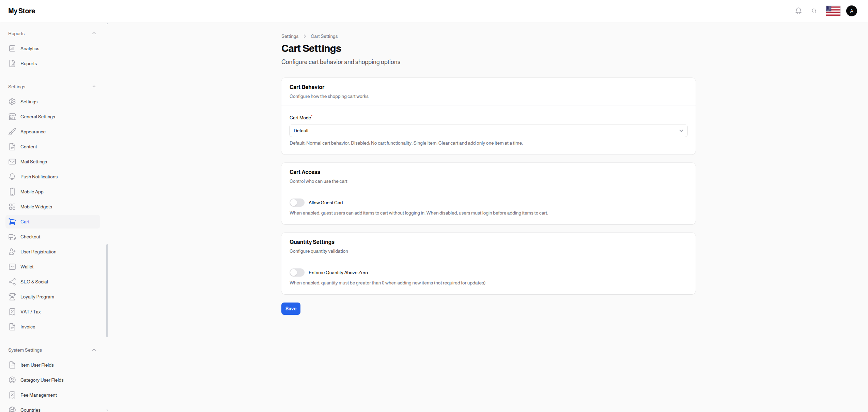
Task: Select Mobile Widgets in the sidebar
Action: [36, 207]
